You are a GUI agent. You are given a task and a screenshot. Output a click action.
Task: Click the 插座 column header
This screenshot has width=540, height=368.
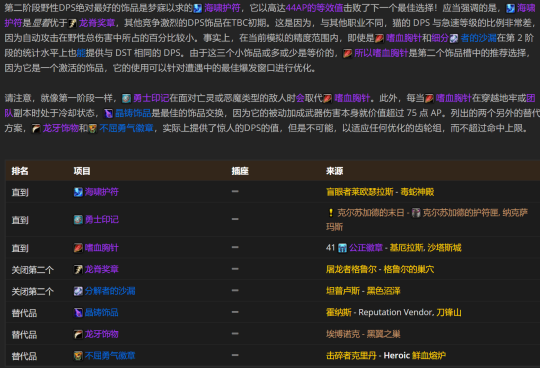coord(240,171)
